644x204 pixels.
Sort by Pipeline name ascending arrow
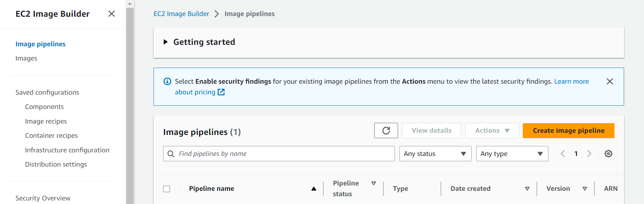pyautogui.click(x=314, y=189)
